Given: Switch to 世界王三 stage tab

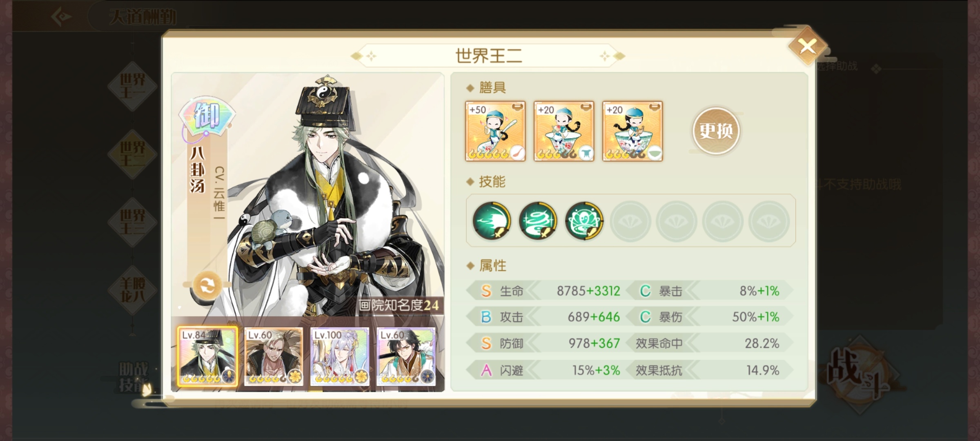Looking at the screenshot, I should pyautogui.click(x=132, y=222).
